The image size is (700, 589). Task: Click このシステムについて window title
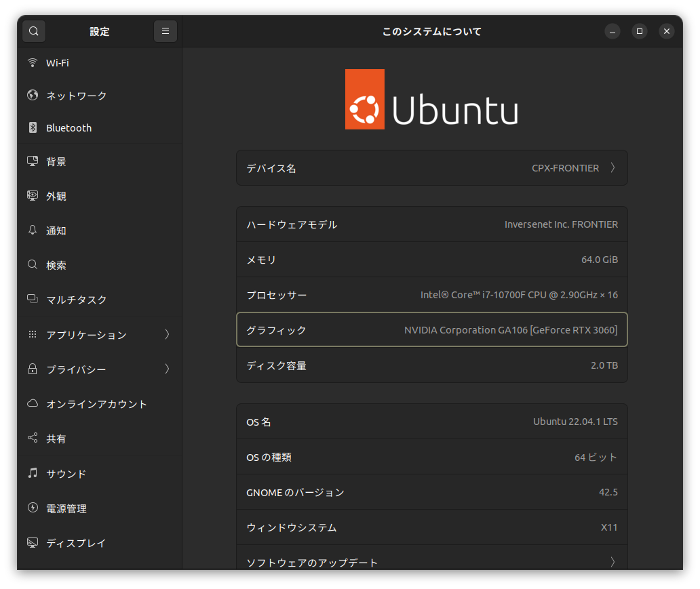[x=431, y=32]
